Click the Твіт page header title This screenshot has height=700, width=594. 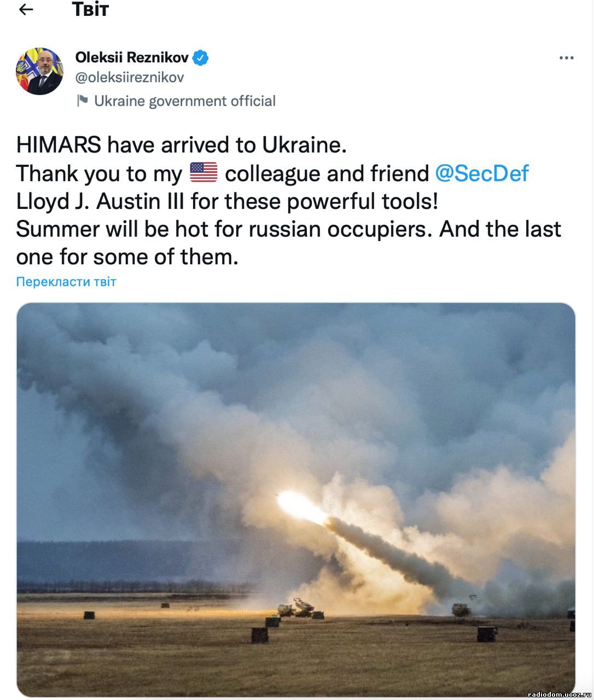click(90, 10)
